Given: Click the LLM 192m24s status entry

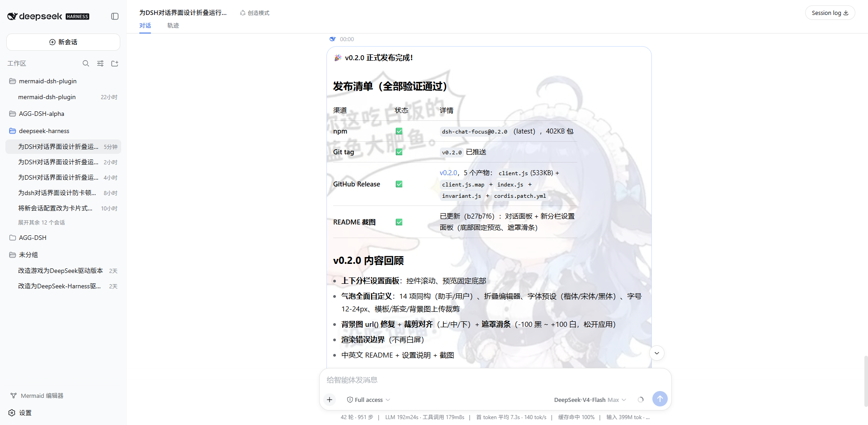Looking at the screenshot, I should (425, 417).
